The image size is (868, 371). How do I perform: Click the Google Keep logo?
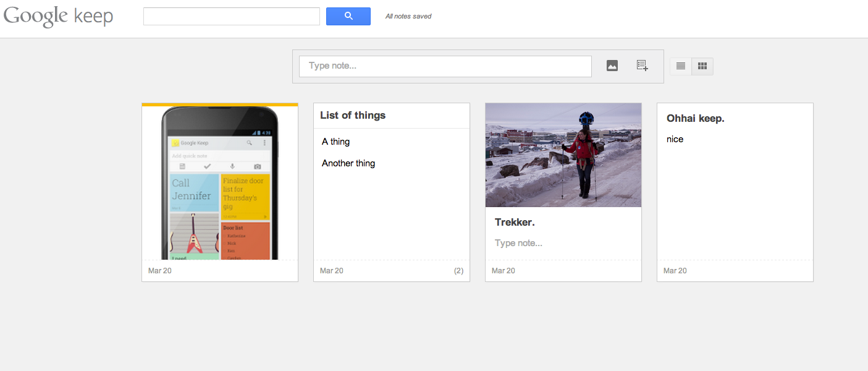(x=58, y=17)
